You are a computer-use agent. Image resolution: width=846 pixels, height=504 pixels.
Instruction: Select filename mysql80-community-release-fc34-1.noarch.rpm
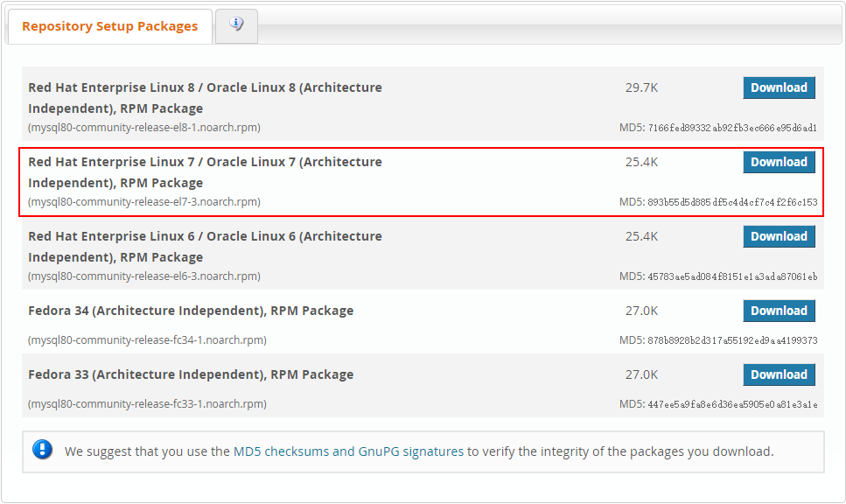click(x=147, y=340)
